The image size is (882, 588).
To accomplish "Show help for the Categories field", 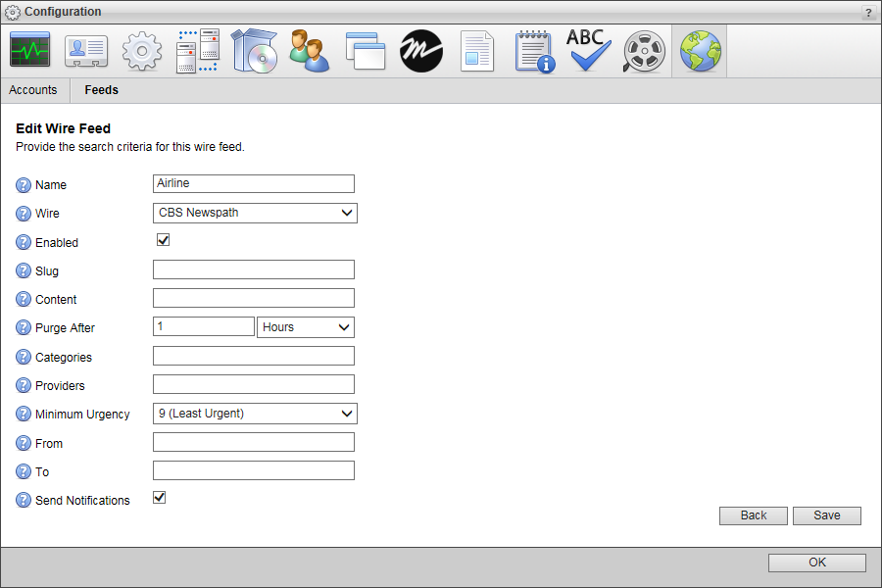I will click(x=24, y=357).
